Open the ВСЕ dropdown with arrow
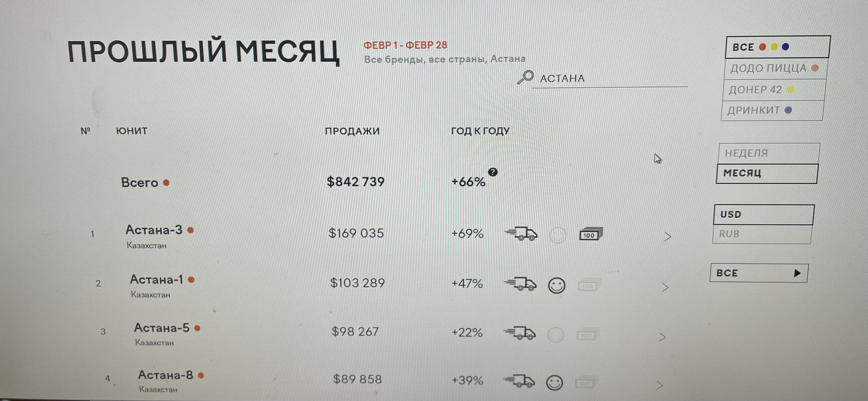 click(759, 273)
